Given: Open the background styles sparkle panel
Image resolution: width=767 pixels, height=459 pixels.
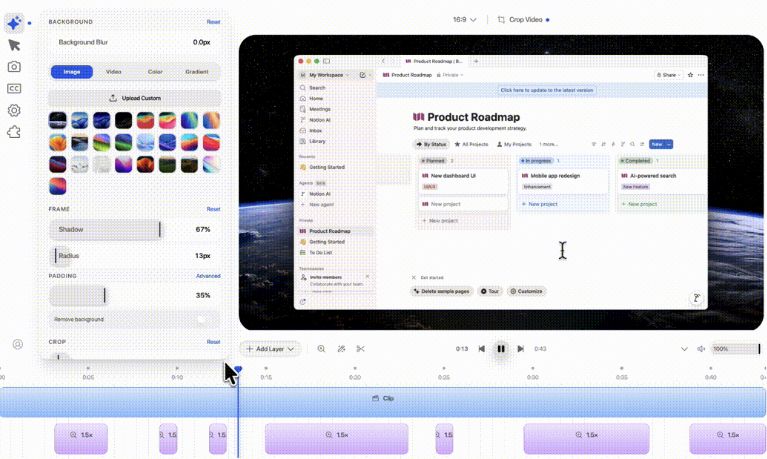Looking at the screenshot, I should (x=14, y=23).
